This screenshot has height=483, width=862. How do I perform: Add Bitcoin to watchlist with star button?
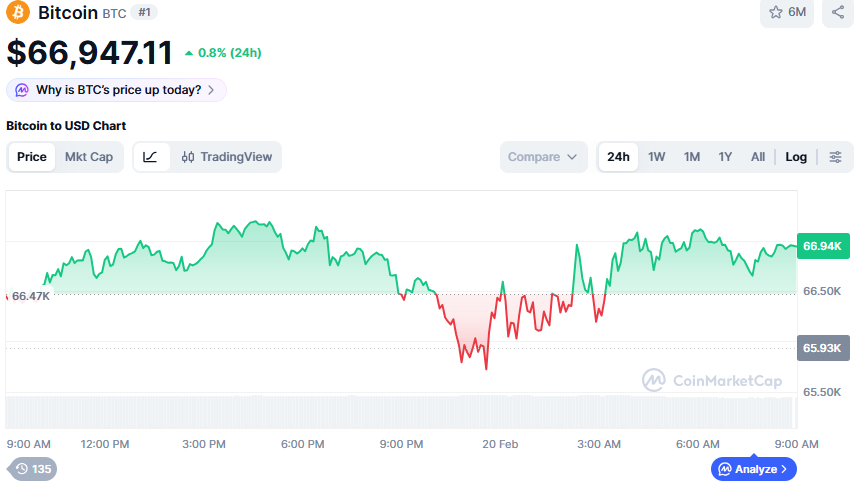pos(788,13)
